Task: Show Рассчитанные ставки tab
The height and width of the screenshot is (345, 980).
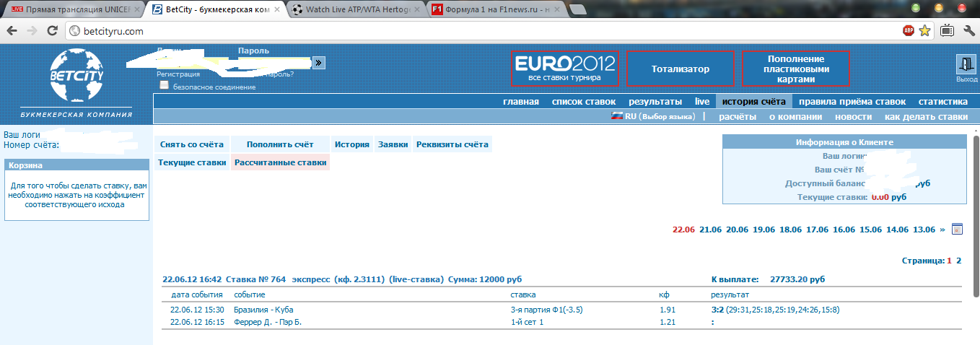Action: tap(281, 162)
